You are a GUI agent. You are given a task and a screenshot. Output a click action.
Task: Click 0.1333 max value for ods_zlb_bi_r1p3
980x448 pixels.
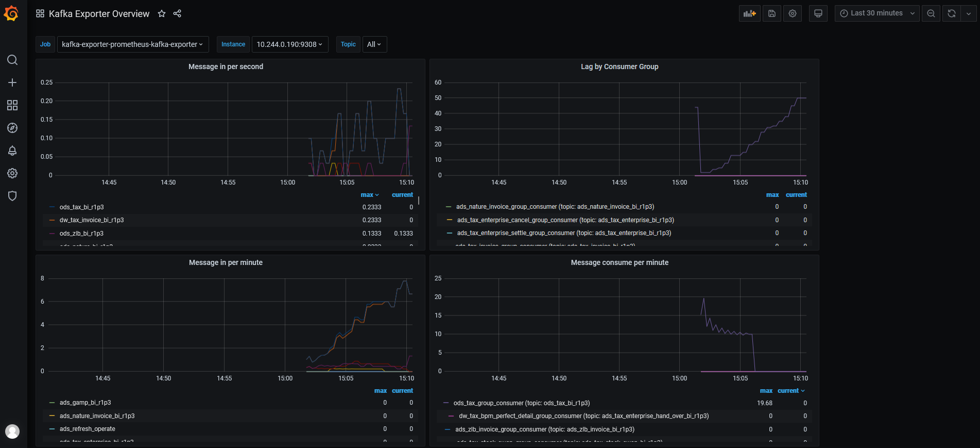[x=372, y=234]
